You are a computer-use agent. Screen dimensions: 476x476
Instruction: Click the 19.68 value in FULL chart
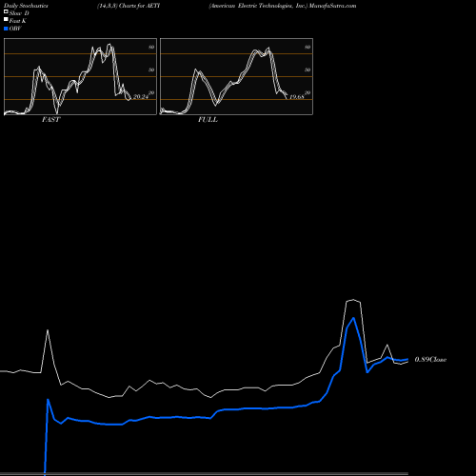tap(297, 97)
